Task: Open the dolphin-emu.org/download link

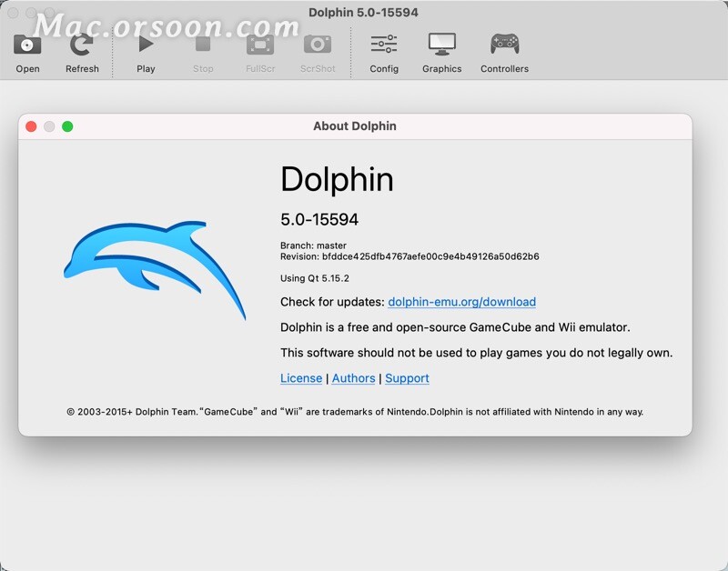Action: [461, 302]
